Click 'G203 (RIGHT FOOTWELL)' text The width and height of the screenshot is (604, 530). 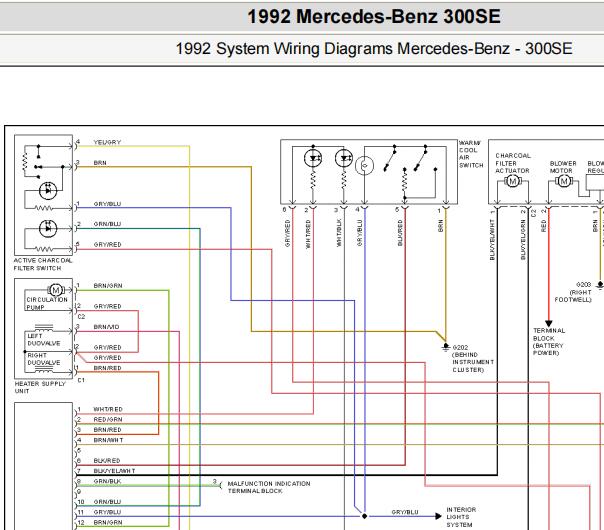[x=573, y=292]
